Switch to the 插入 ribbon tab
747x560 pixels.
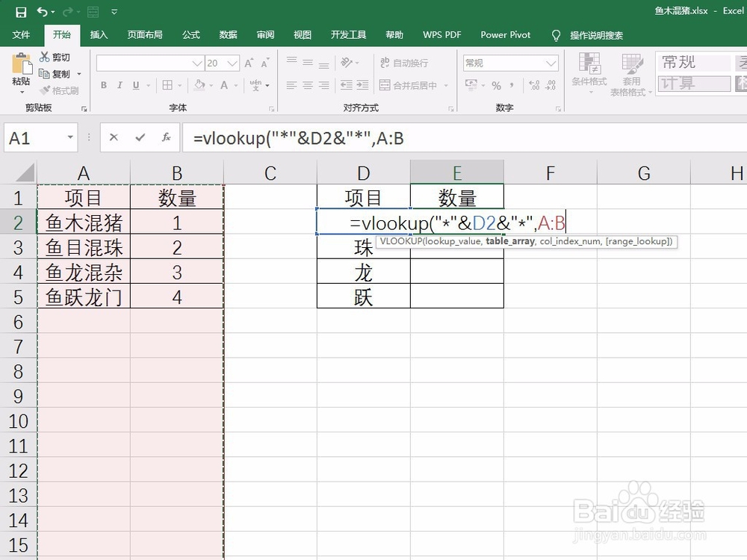(x=101, y=34)
